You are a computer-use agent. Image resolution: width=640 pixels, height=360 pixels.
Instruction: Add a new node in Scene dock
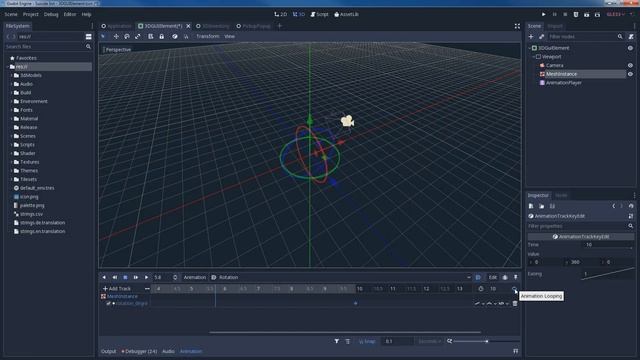tap(531, 37)
